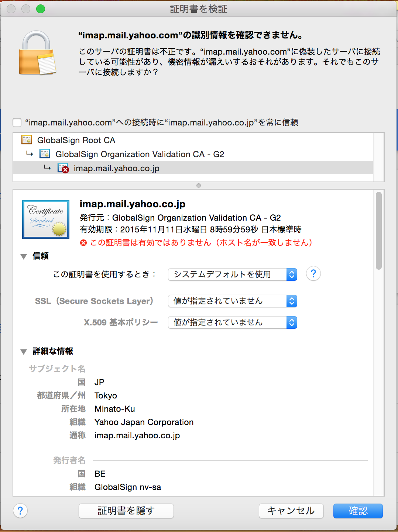Click the dialog headline about imap.mail.yahoo.com identity

(x=191, y=35)
